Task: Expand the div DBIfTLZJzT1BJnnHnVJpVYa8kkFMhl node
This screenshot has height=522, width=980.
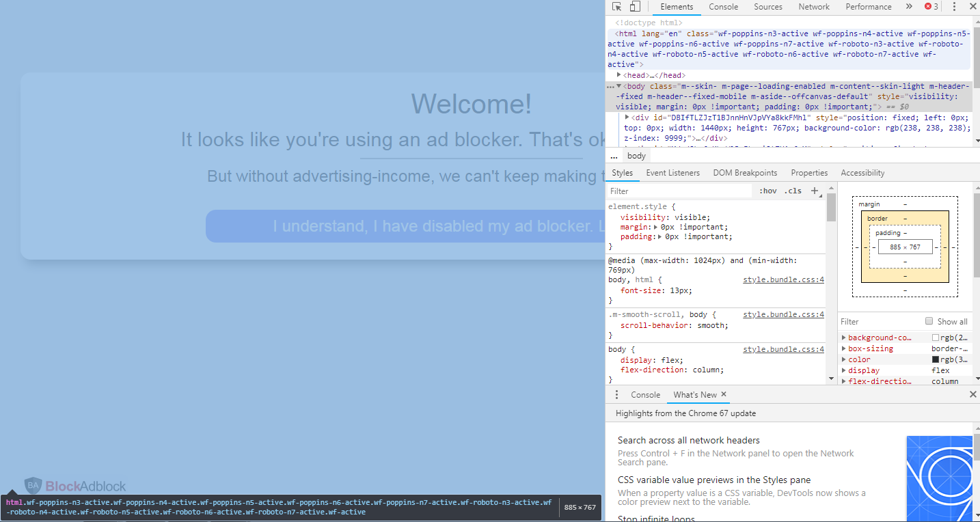Action: (x=627, y=117)
